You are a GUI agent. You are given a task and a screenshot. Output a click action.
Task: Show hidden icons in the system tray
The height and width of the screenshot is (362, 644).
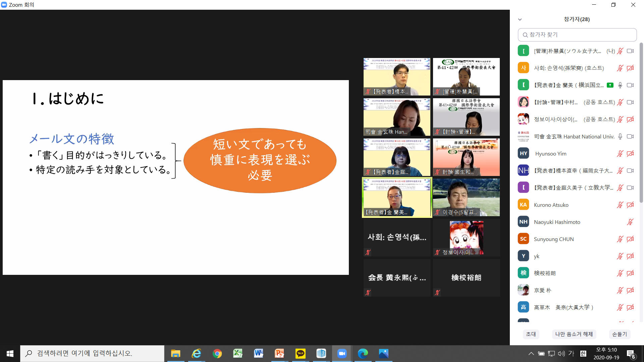coord(531,353)
